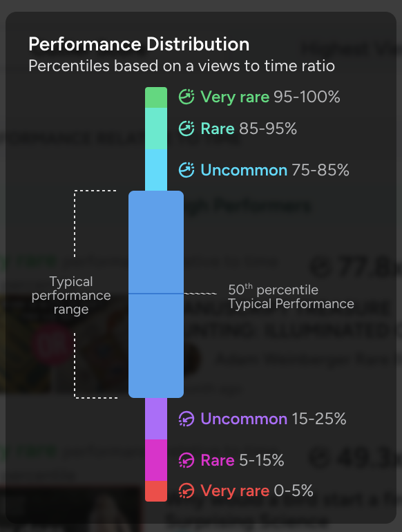This screenshot has width=402, height=532.
Task: Click the Typical performance range label
Action: [x=71, y=296]
